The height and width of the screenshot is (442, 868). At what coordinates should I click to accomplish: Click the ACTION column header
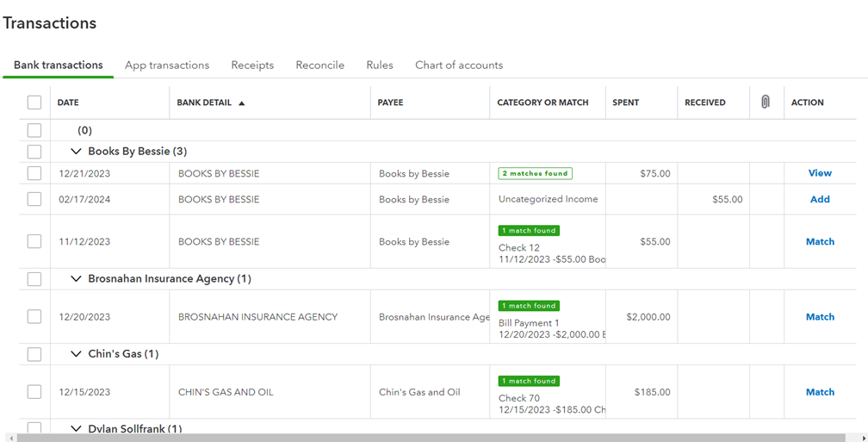coord(807,103)
